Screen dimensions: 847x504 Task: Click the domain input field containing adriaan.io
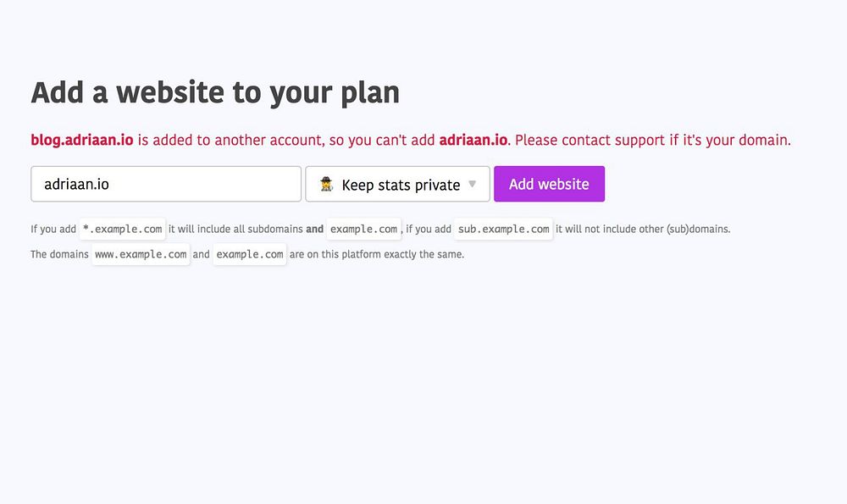[165, 184]
